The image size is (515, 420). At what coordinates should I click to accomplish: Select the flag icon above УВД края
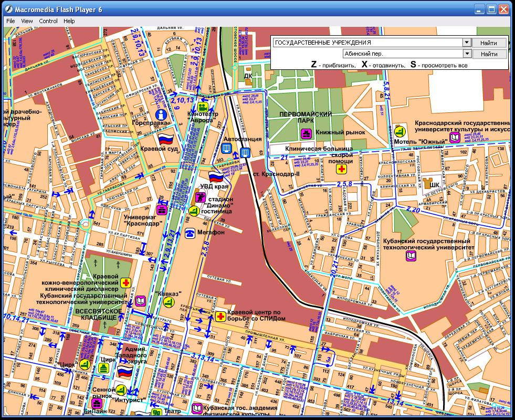(x=216, y=176)
